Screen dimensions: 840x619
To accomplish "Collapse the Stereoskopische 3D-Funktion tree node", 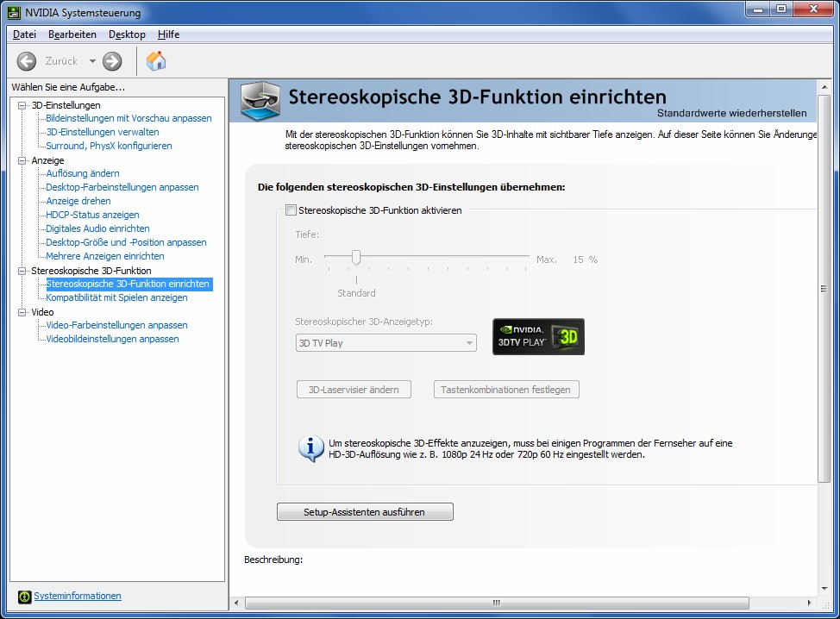I will [x=22, y=271].
